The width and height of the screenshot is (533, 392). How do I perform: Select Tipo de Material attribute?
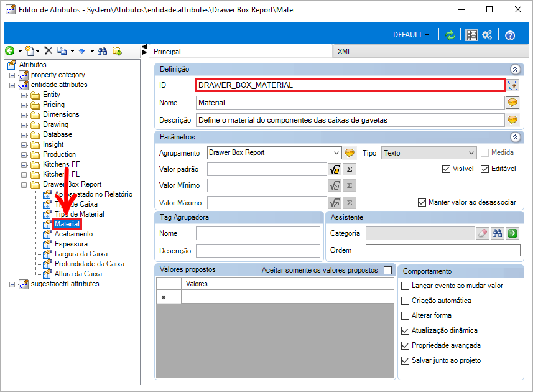pyautogui.click(x=80, y=214)
